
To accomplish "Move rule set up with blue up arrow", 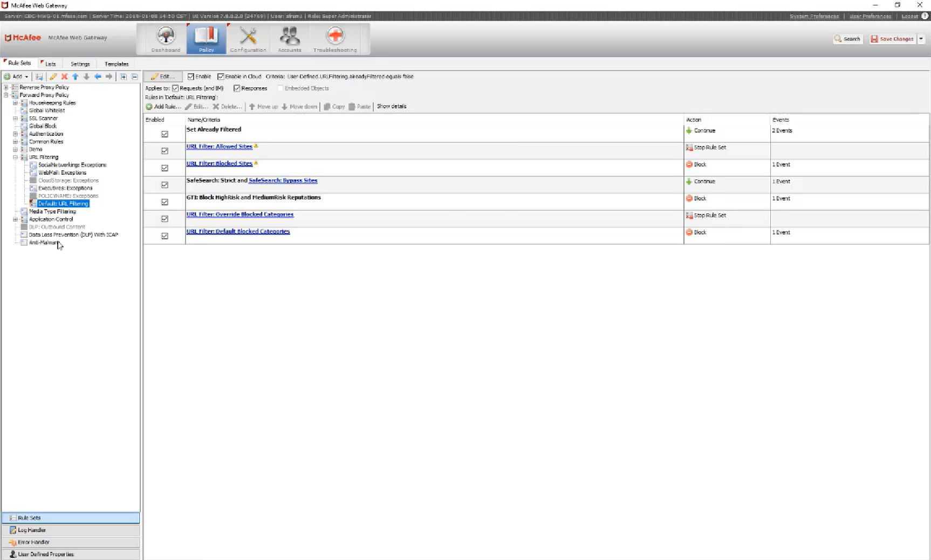I will tap(76, 77).
